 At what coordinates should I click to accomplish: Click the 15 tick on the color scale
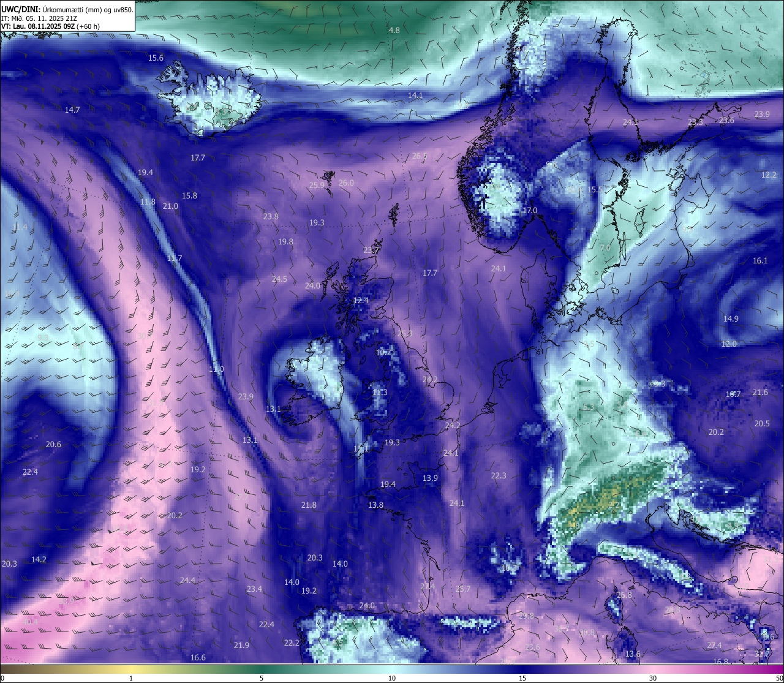click(x=522, y=678)
